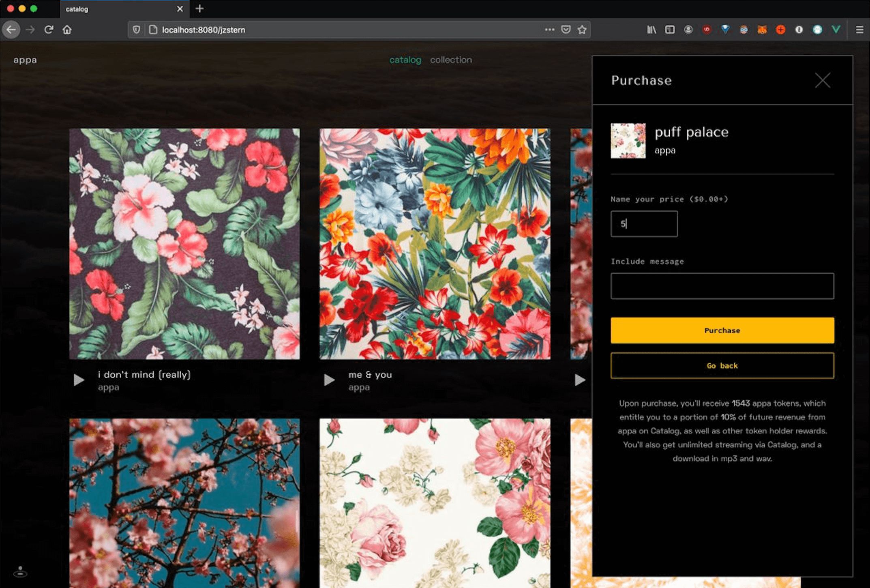Save the page to Pocket
Screen dimensions: 870x588
click(x=566, y=30)
